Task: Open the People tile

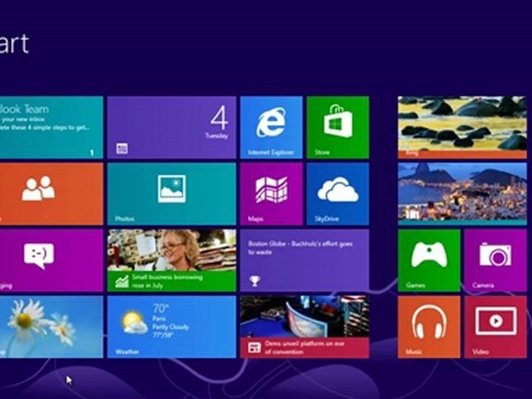Action: coord(51,194)
